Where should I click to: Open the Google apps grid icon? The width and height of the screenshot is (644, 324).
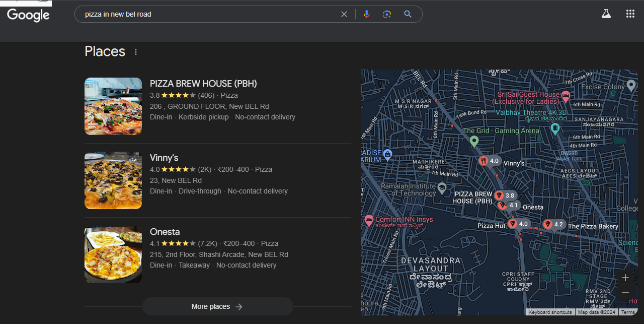(630, 14)
